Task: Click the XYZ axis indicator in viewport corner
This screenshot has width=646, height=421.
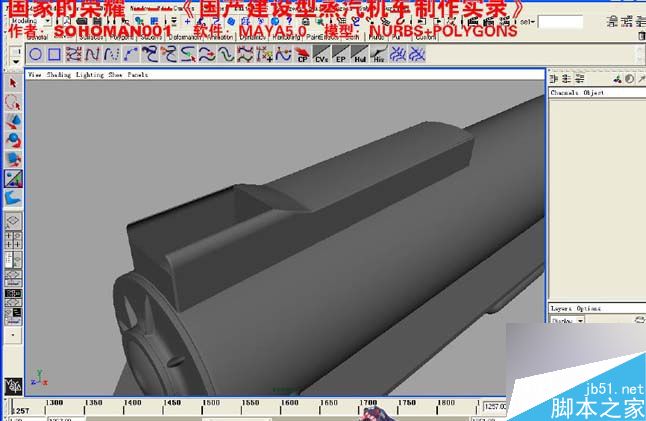Action: [x=39, y=377]
